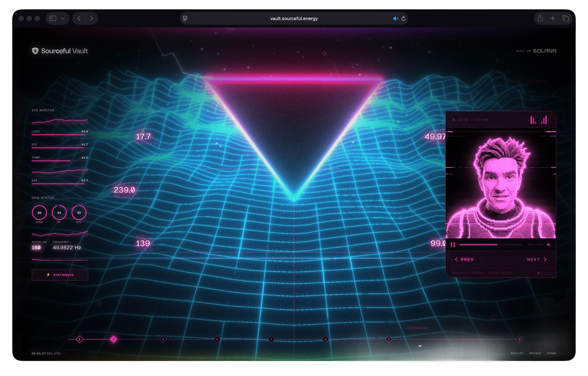Viewport: 588px width, 376px height.
Task: Select marker 5 on the bottom timeline
Action: (x=271, y=339)
